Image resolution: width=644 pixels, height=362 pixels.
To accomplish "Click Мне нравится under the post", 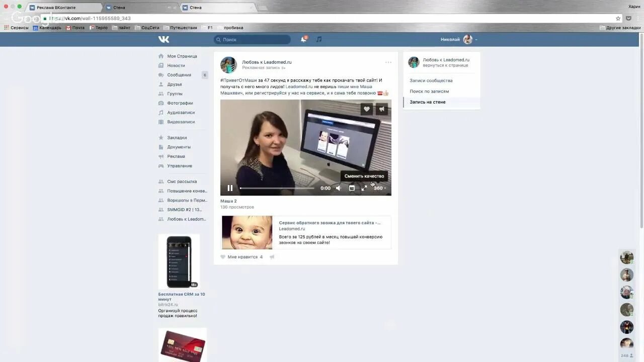I will (242, 257).
